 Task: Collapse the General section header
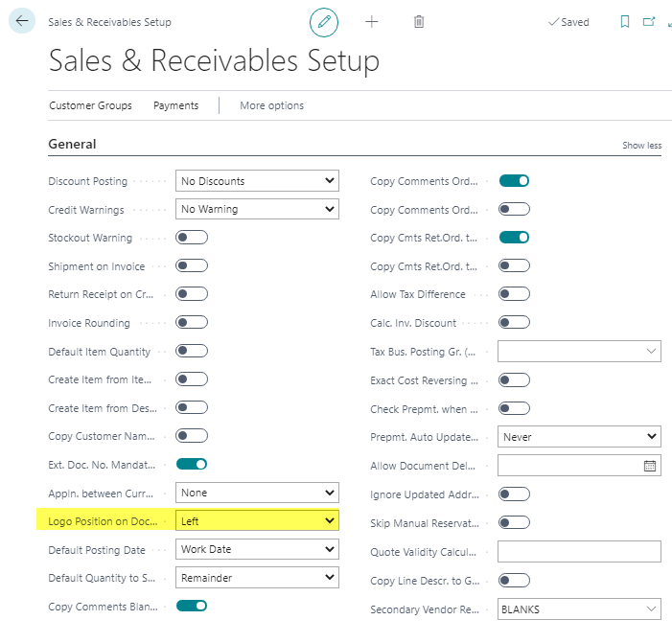point(72,144)
